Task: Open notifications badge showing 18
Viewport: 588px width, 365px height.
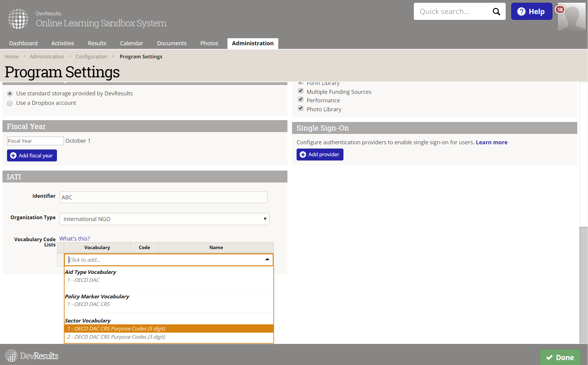Action: (x=560, y=9)
